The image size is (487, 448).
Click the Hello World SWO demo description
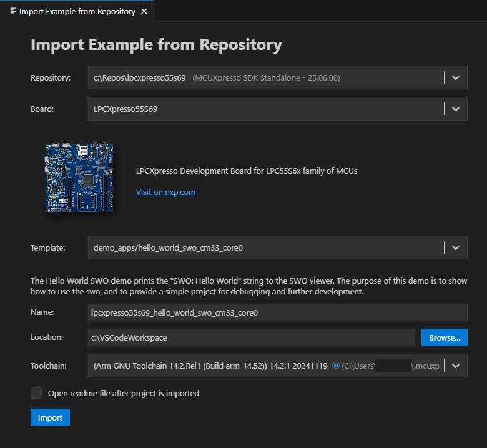pyautogui.click(x=248, y=286)
